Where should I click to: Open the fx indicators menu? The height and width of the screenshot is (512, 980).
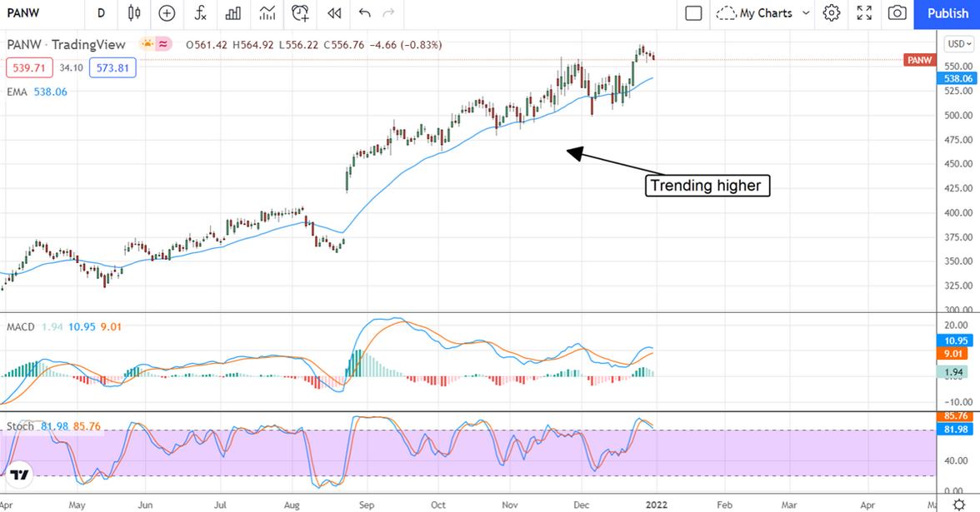click(200, 13)
